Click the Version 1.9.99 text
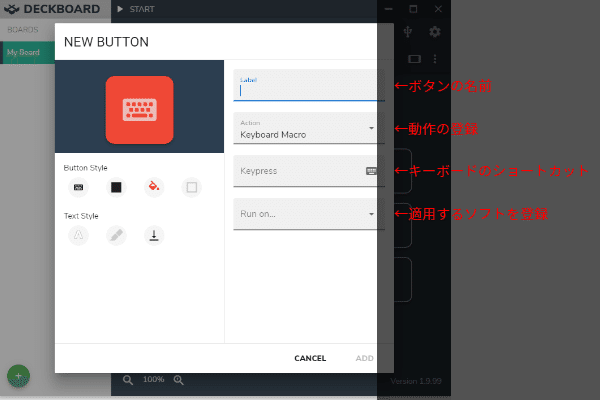 pyautogui.click(x=416, y=381)
